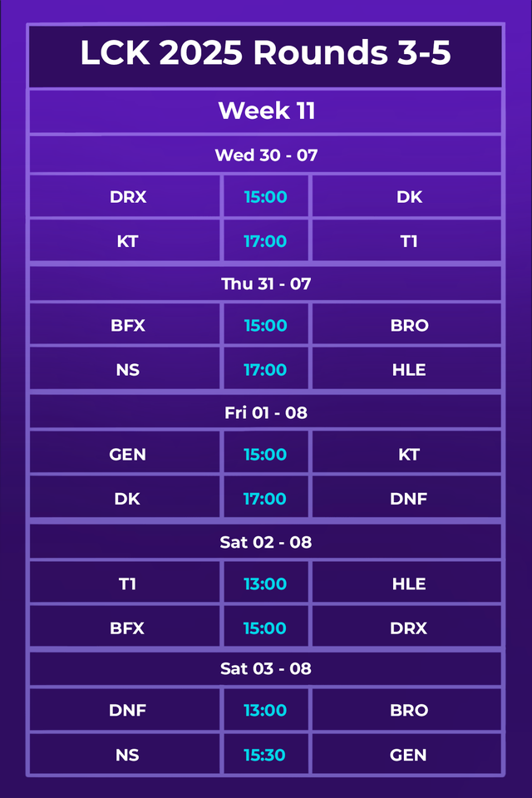The width and height of the screenshot is (532, 798).
Task: Click the "LCK 2025 Rounds 3-5" title
Action: tap(265, 54)
